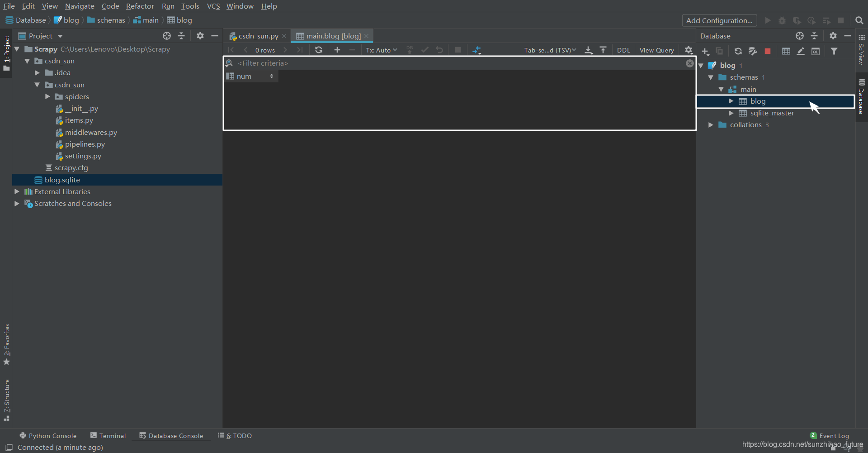Expand the spiders folder
This screenshot has height=453, width=868.
pos(47,96)
